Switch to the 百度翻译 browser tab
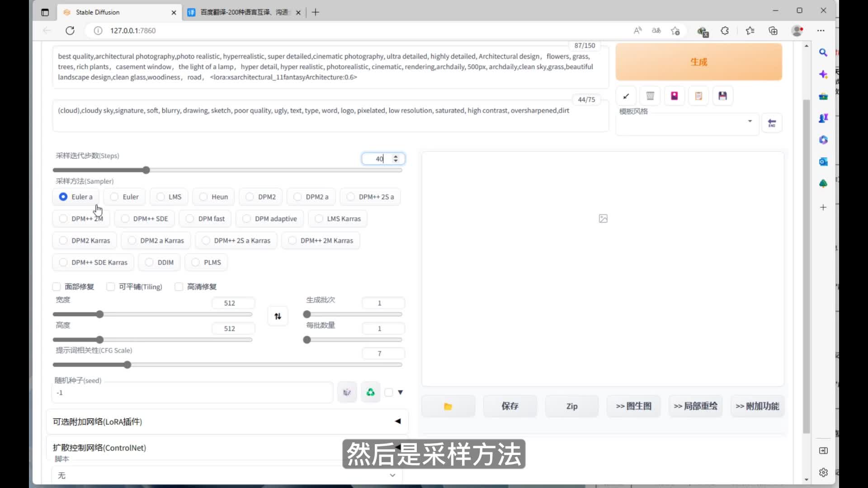This screenshot has width=868, height=488. [x=244, y=12]
